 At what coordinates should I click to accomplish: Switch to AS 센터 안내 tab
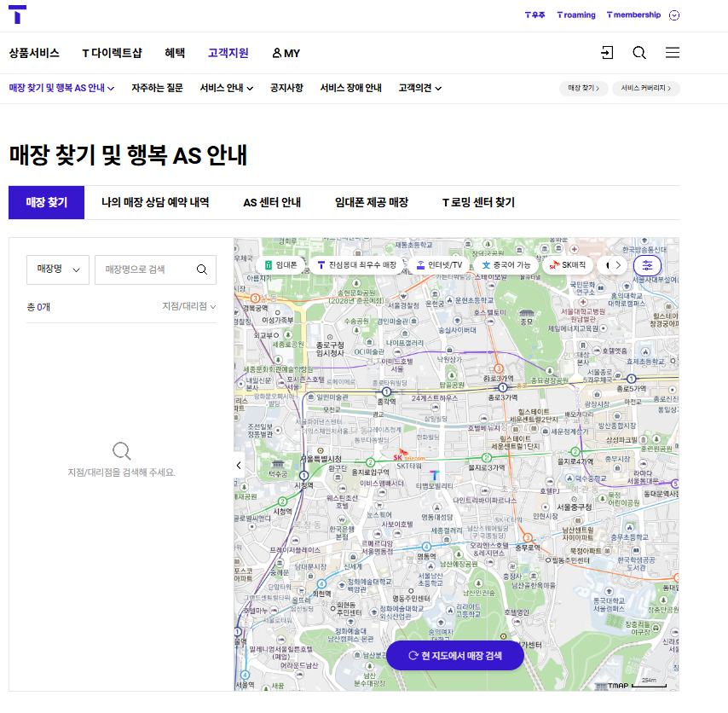coord(272,202)
